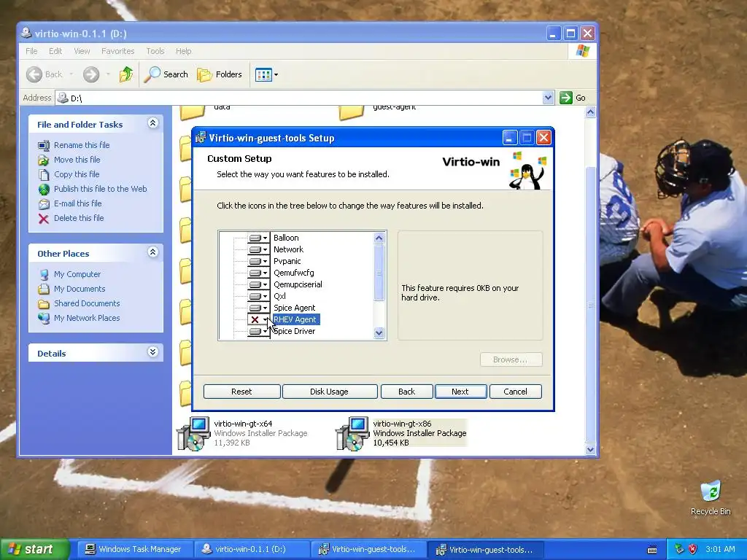Open the Edit menu in Explorer

coord(55,51)
